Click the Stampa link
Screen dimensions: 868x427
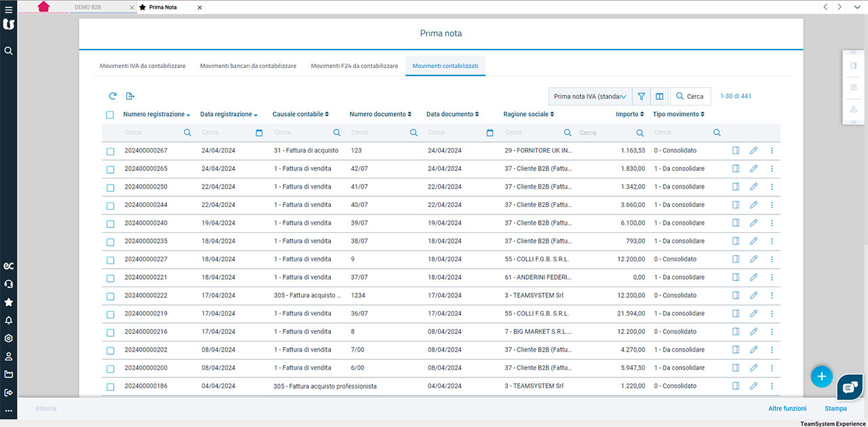[x=835, y=409]
